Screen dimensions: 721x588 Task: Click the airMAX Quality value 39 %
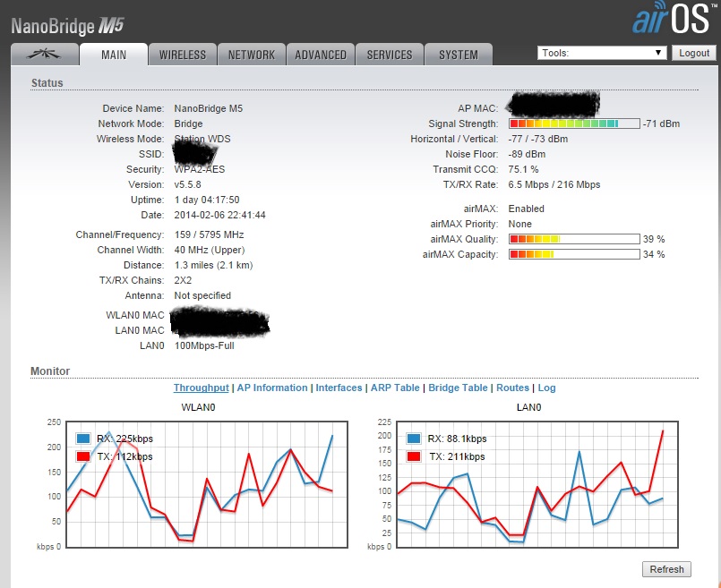coord(654,239)
